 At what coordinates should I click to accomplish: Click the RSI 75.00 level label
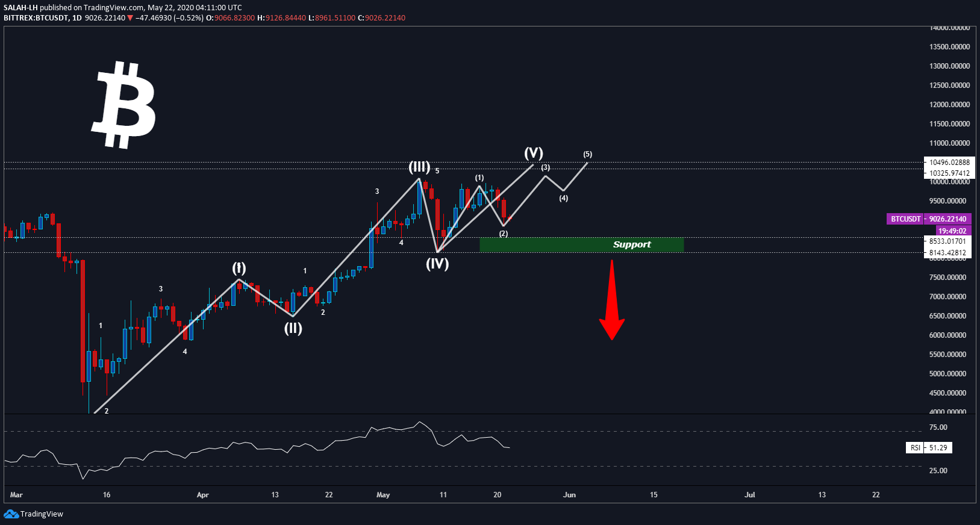pos(938,427)
